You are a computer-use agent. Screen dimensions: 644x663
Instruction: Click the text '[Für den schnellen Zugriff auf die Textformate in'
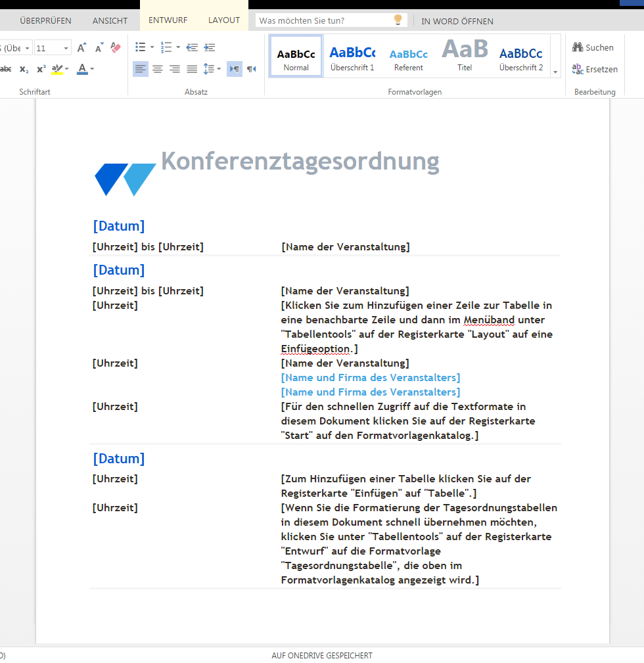[x=403, y=407]
